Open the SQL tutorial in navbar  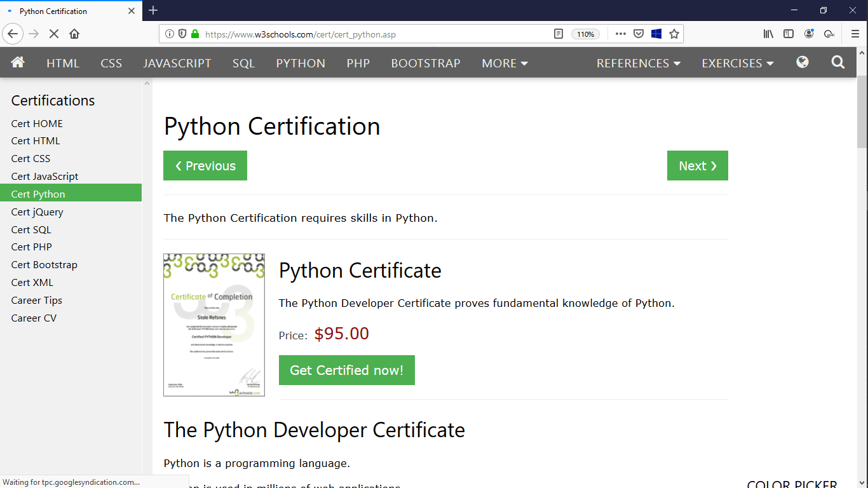243,63
